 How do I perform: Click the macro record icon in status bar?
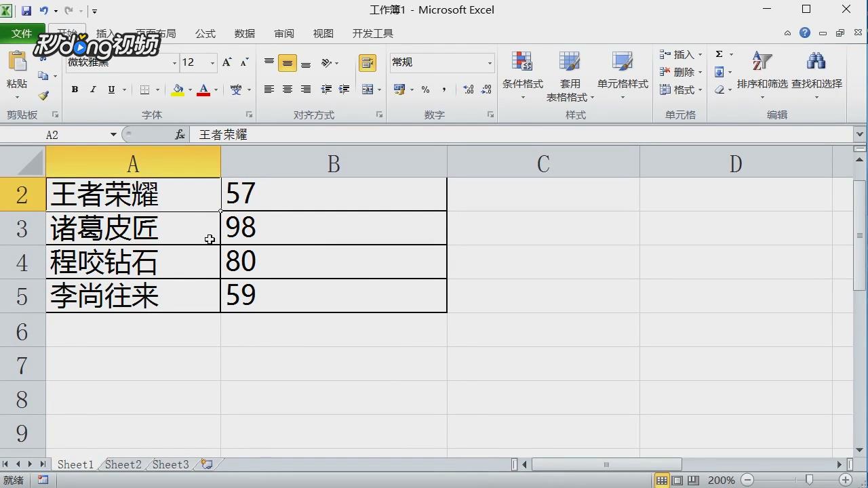(43, 480)
